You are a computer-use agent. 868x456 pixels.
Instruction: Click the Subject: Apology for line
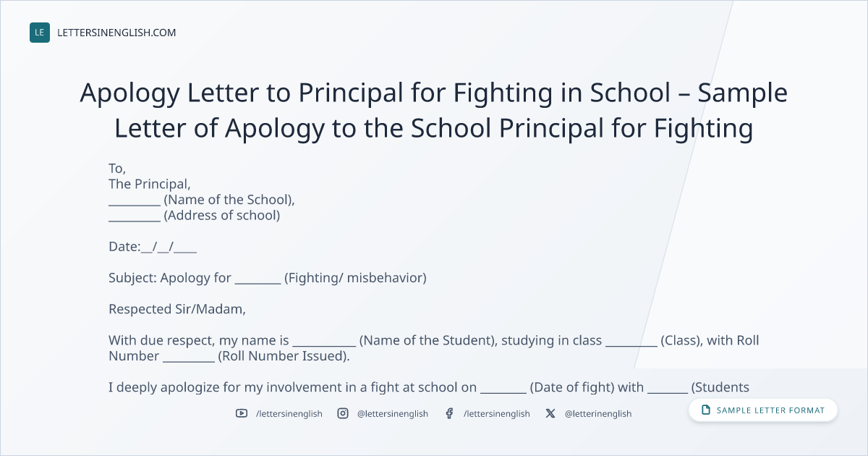coord(268,278)
